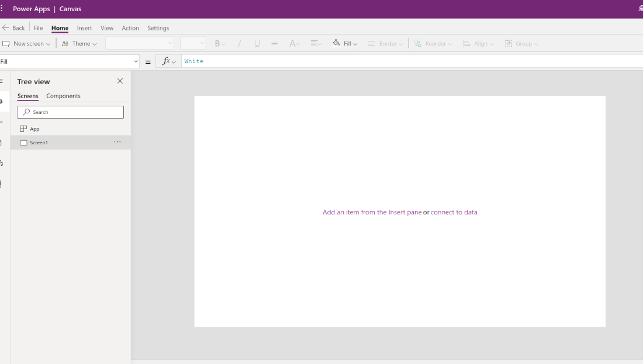Open the Align dropdown in the toolbar

(x=478, y=43)
